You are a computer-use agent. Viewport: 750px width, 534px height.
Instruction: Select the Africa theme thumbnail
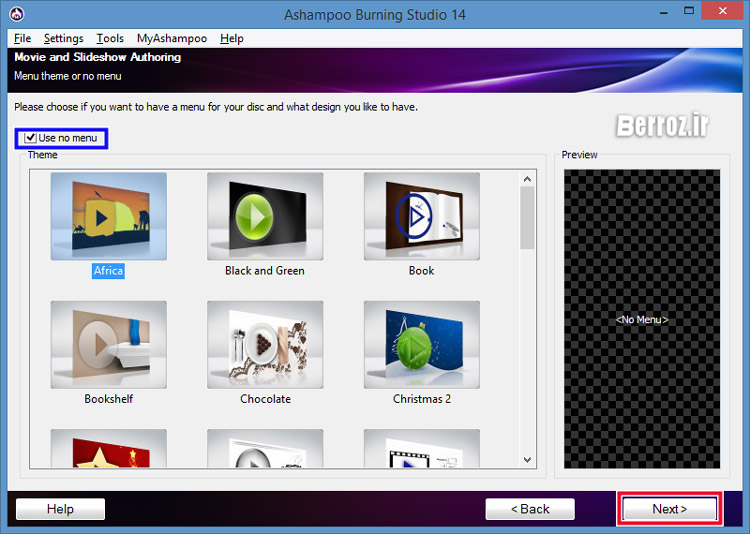pos(109,216)
